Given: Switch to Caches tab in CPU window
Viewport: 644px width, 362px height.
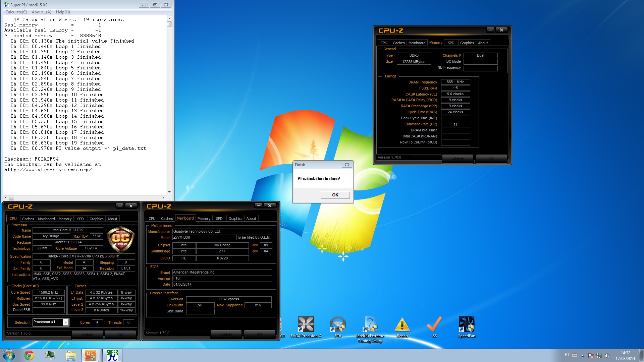Looking at the screenshot, I should point(28,219).
